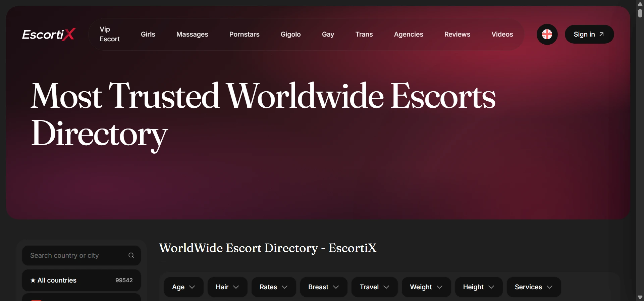This screenshot has height=301, width=644.
Task: Focus the Search country or city field
Action: [x=82, y=255]
